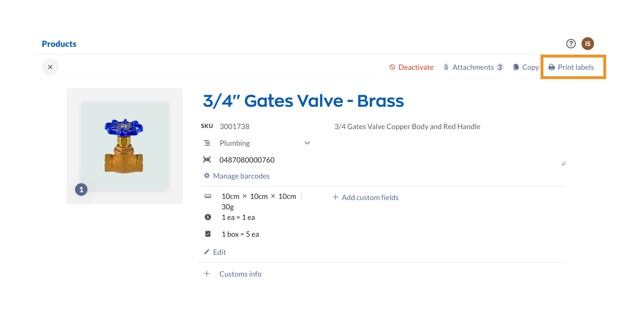644x310 pixels.
Task: Click the category list icon beside Plumbing
Action: tap(207, 143)
